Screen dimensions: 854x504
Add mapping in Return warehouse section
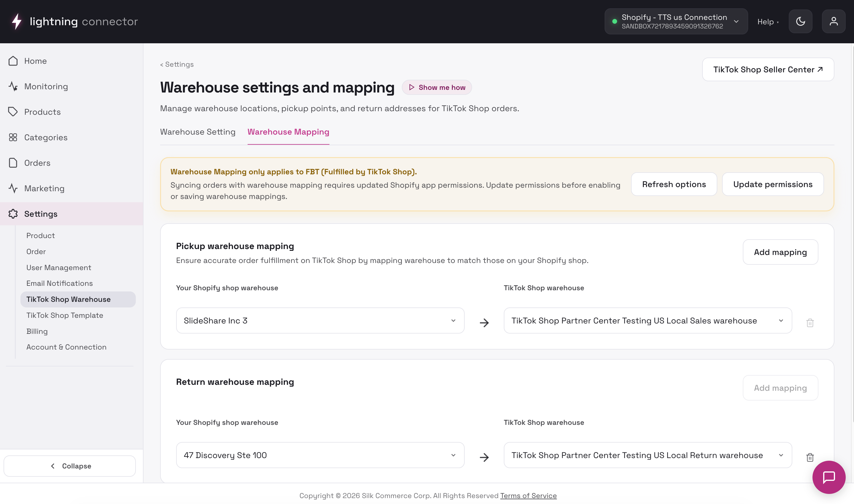tap(780, 387)
